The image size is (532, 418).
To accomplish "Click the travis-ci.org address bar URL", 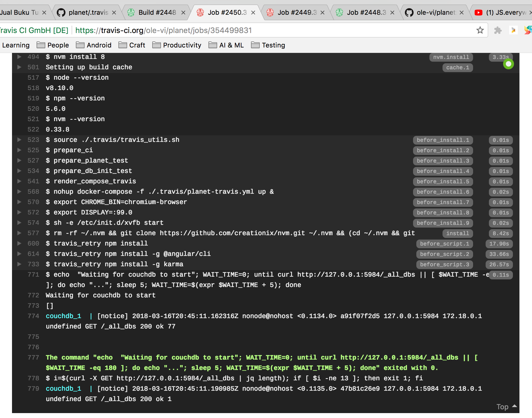I will (163, 30).
